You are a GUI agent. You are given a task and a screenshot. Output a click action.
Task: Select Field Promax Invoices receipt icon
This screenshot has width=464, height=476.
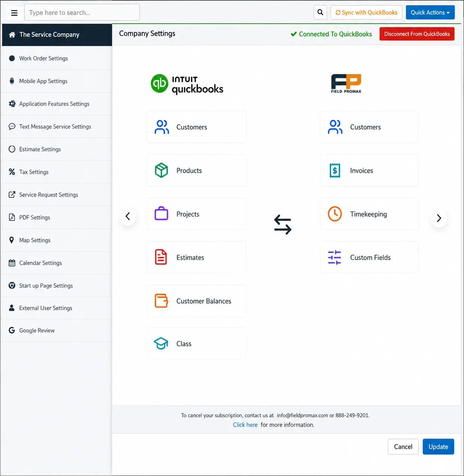[x=335, y=170]
